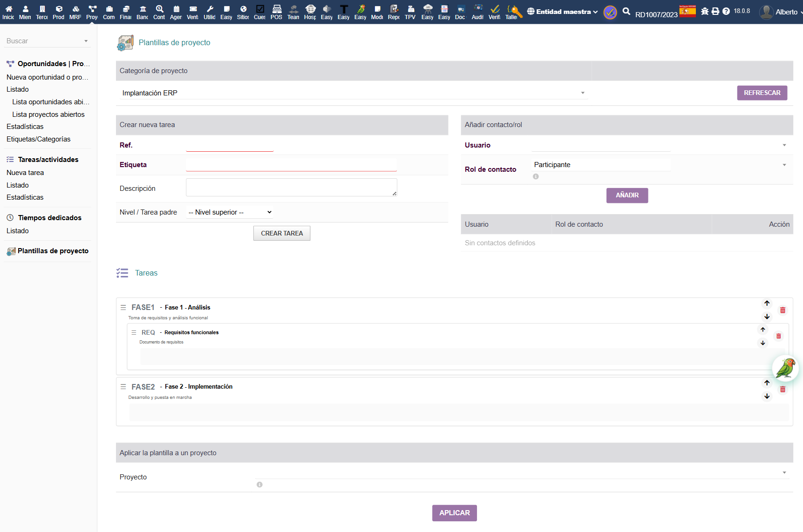Move REQ subtask down with arrow

(762, 343)
